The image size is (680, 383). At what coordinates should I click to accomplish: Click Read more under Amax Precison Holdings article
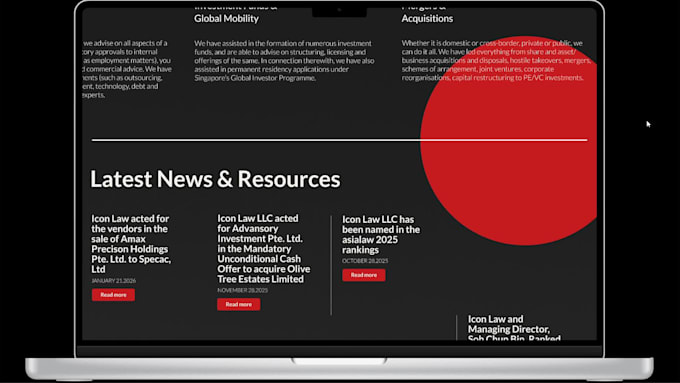[113, 295]
